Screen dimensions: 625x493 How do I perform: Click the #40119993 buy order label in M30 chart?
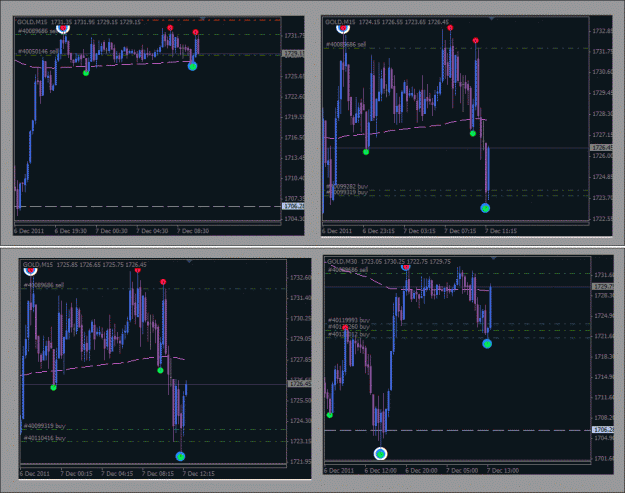(349, 320)
